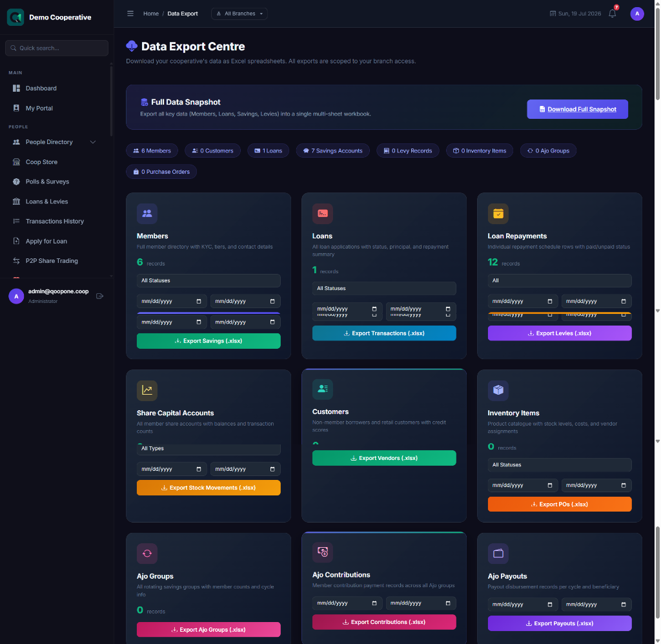Viewport: 661px width, 644px height.
Task: Click the Ajo Payouts wallet icon
Action: [498, 554]
